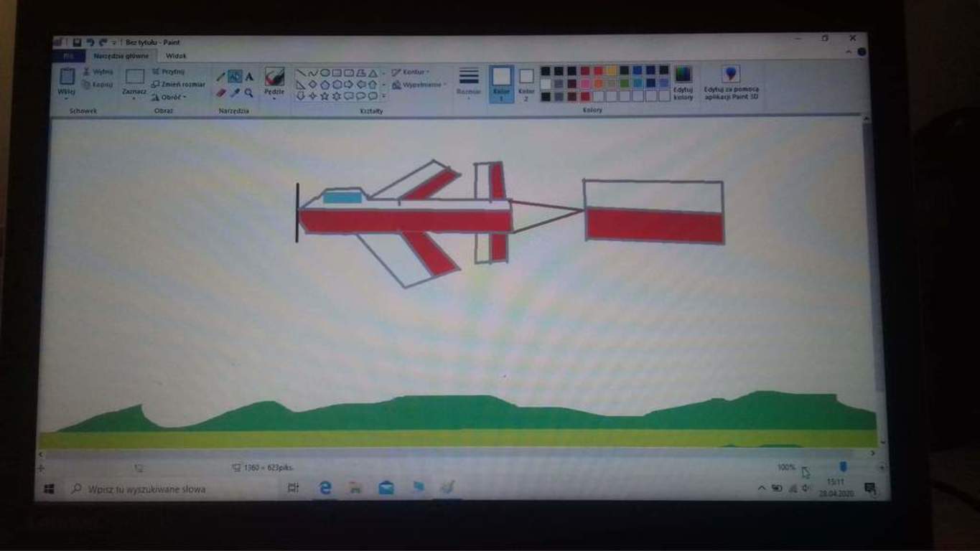The image size is (980, 551).
Task: Open the Pędzle brushes dropdown
Action: (x=274, y=92)
